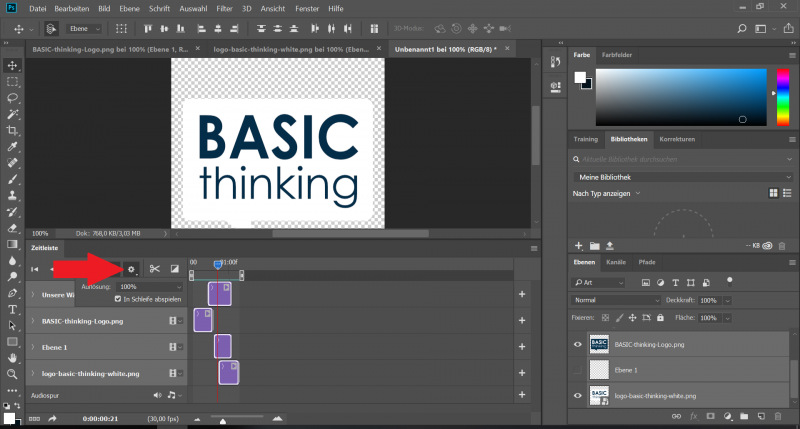
Task: Select the Path Selection arrow tool
Action: pos(12,325)
